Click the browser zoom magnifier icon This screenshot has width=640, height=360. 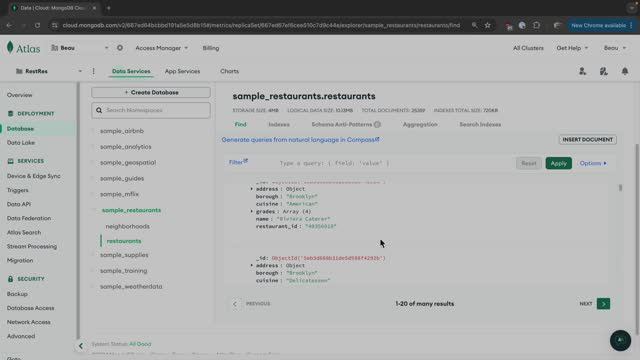[474, 25]
